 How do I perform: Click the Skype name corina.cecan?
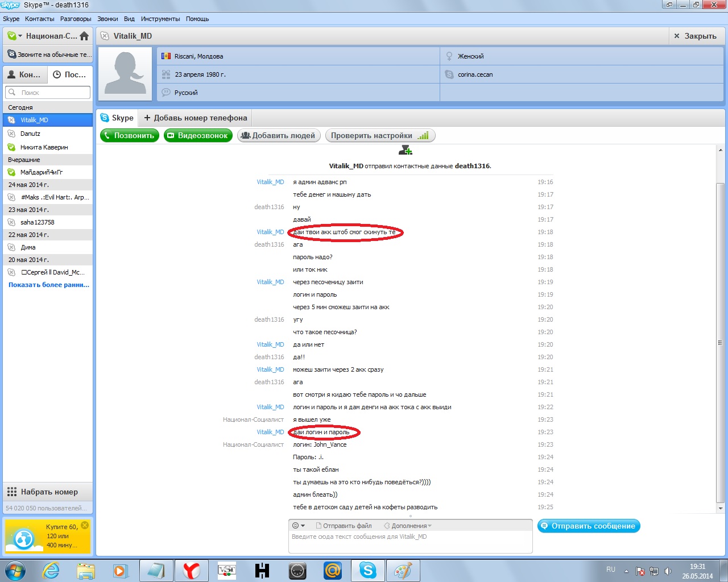pos(475,74)
